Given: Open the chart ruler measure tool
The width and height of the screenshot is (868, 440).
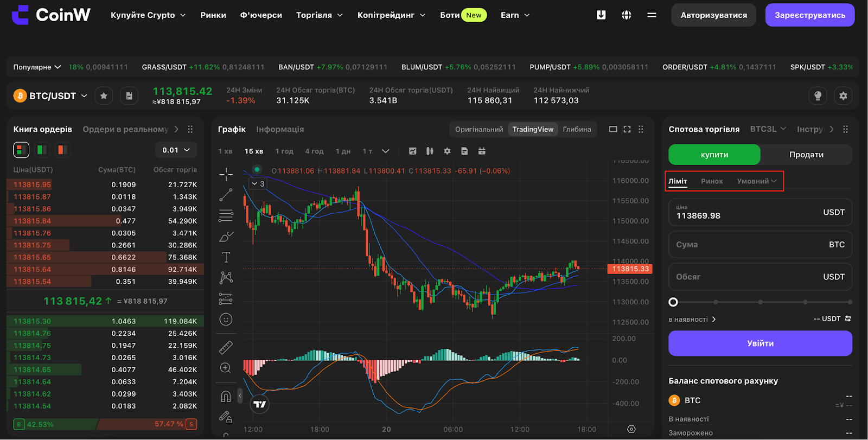Looking at the screenshot, I should point(226,347).
